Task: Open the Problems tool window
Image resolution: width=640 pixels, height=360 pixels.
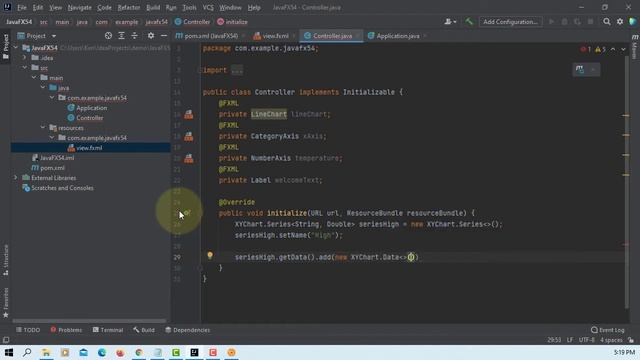Action: 66,330
